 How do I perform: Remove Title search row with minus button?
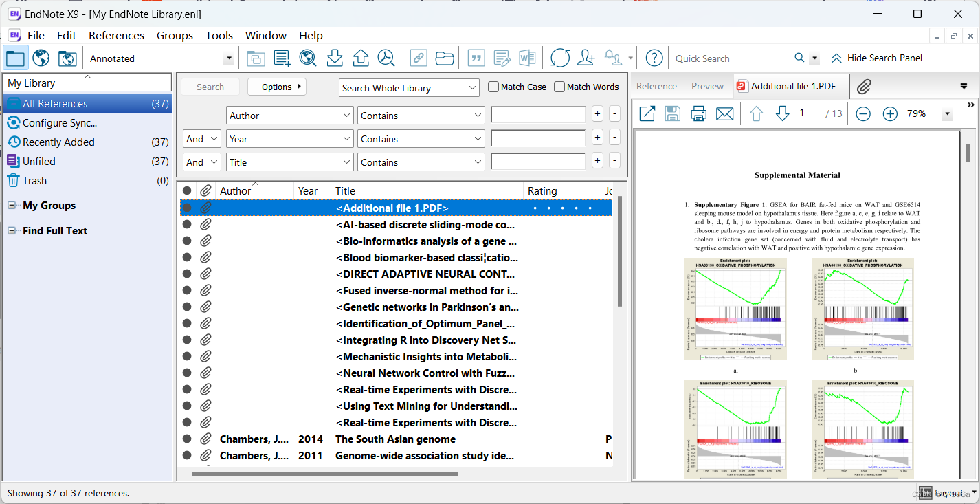[614, 161]
